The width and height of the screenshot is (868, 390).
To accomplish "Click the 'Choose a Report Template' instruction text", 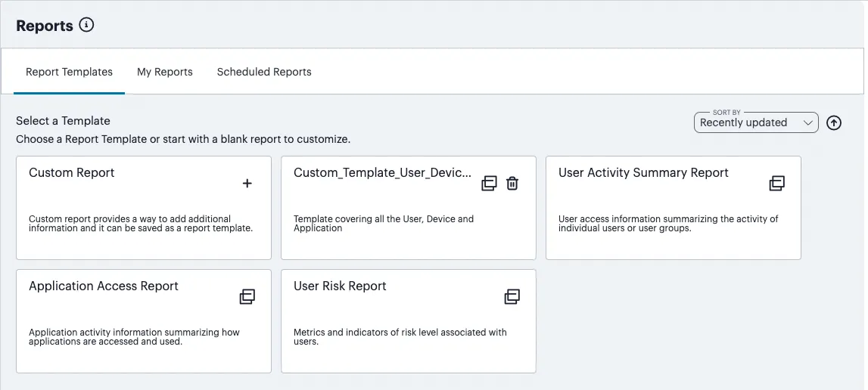I will (x=182, y=139).
